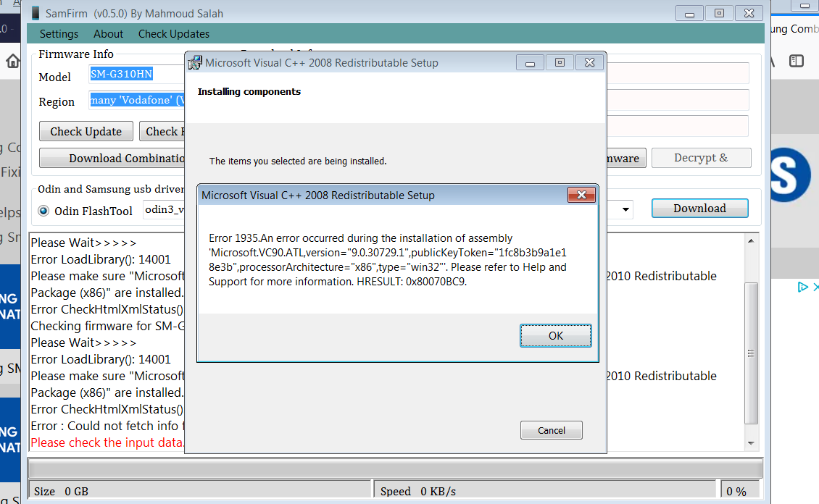Open the Check Updates menu
This screenshot has height=504, width=819.
point(174,34)
